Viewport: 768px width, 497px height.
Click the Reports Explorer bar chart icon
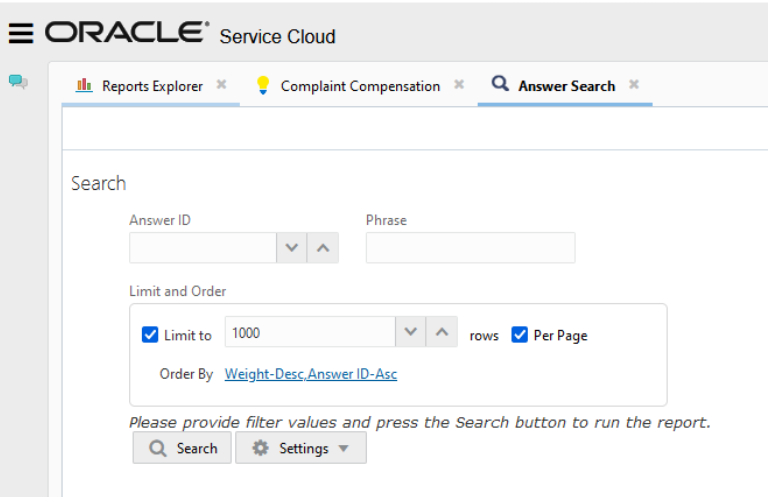tap(84, 85)
